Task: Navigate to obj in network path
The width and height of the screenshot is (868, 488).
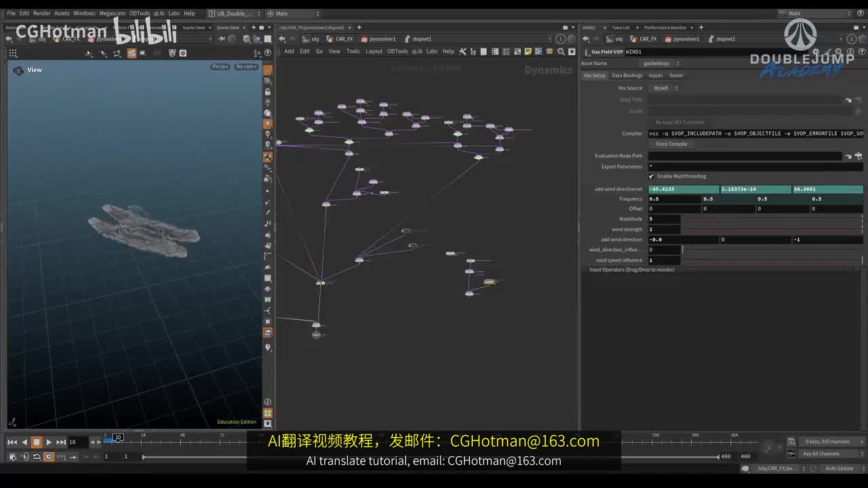Action: coord(311,39)
